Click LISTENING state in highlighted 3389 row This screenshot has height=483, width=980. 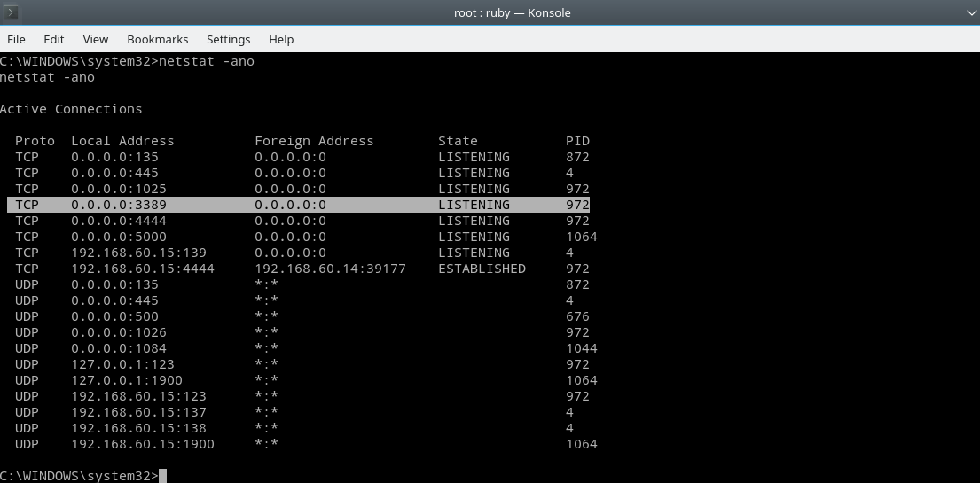coord(474,205)
